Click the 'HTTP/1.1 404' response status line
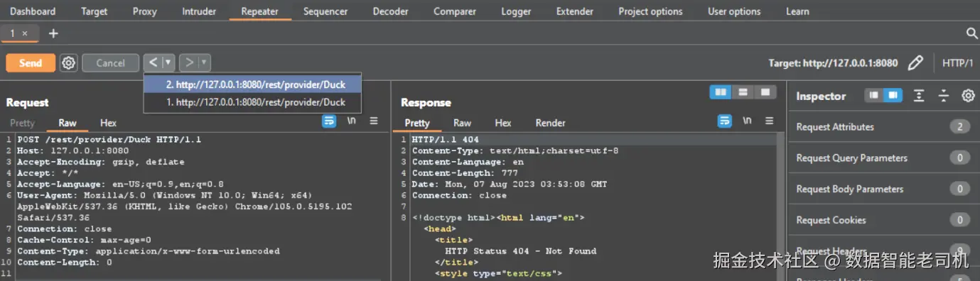The image size is (980, 281). point(446,139)
